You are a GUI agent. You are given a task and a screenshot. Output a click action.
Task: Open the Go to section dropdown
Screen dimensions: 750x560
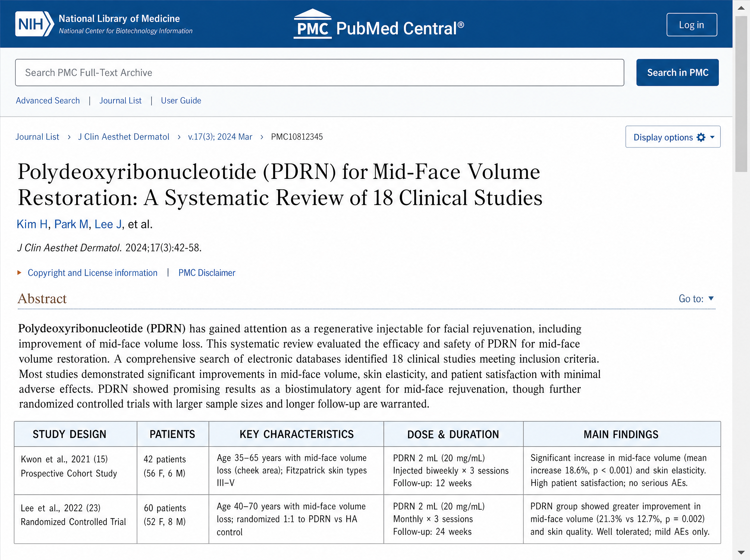pyautogui.click(x=696, y=299)
